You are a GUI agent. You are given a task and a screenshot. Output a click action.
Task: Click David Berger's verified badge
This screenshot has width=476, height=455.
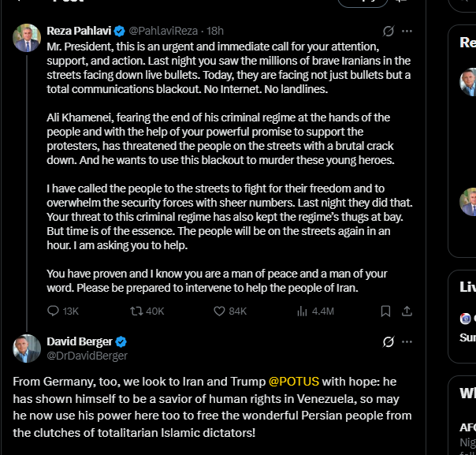[121, 341]
